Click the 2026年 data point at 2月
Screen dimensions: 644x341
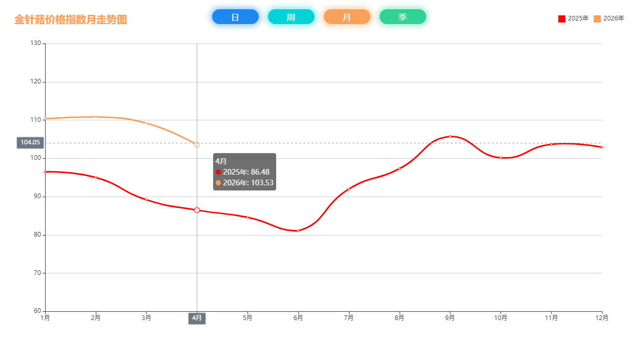tap(96, 117)
